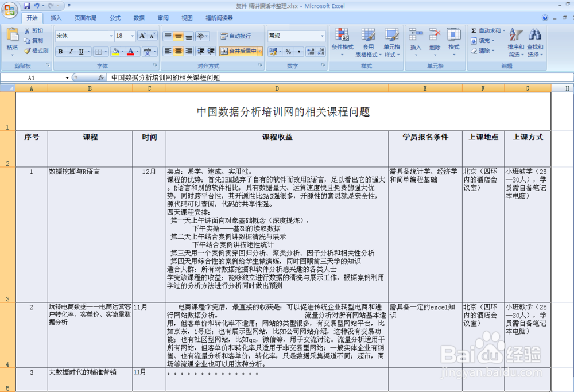Open number format dropdown 常规
The image size is (574, 392).
point(322,36)
